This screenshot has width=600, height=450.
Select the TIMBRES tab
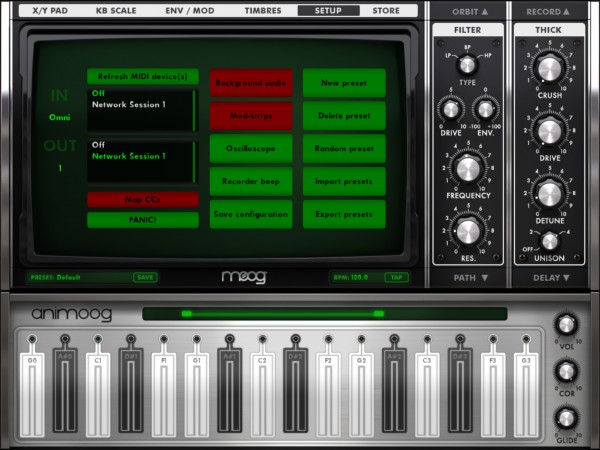[263, 10]
